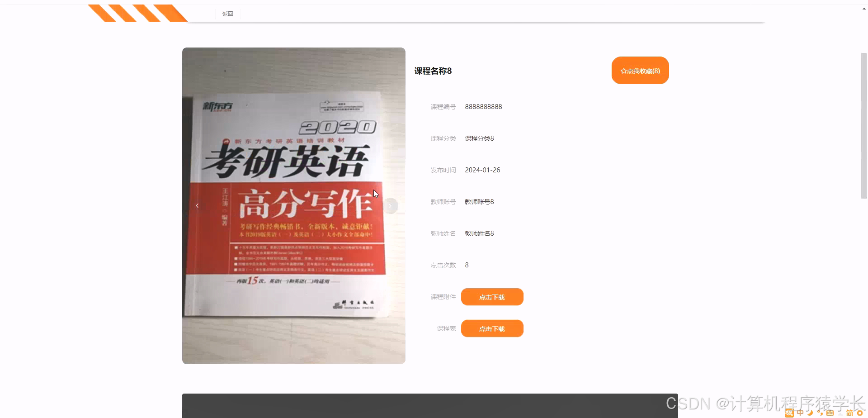Click the 教师账号8 value

(x=479, y=202)
